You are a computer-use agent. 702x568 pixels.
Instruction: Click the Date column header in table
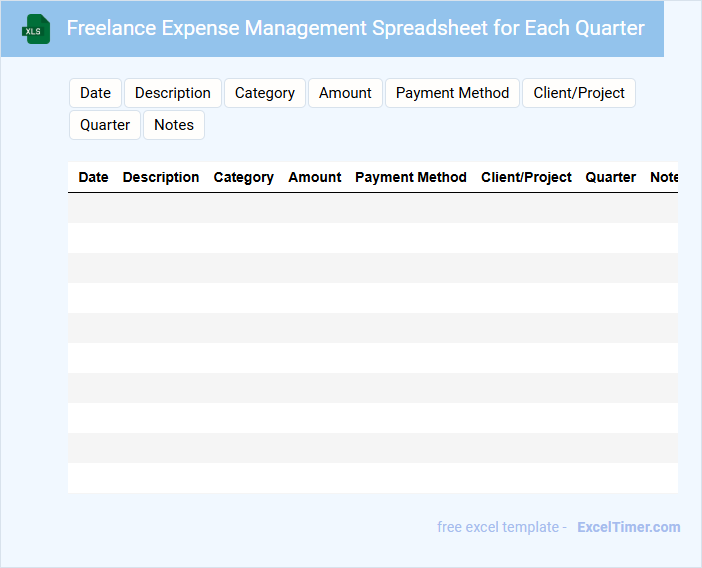(93, 177)
